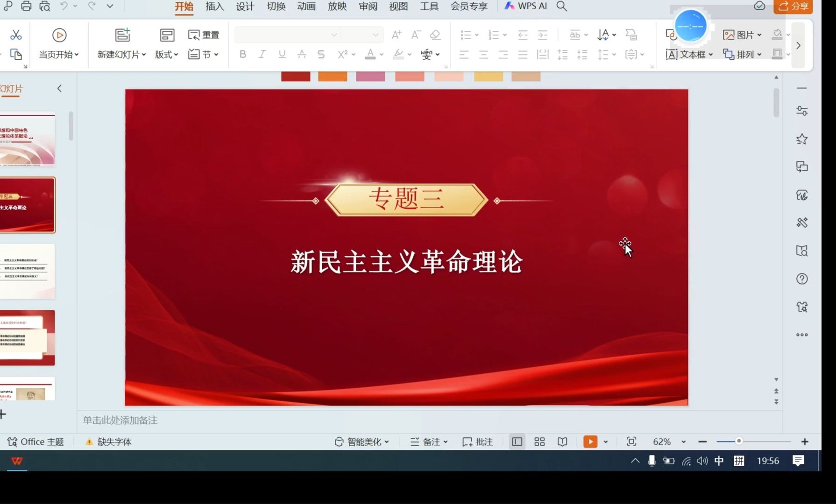Click the Office Theme (Office 主题) button
Image resolution: width=836 pixels, height=504 pixels.
pyautogui.click(x=35, y=441)
